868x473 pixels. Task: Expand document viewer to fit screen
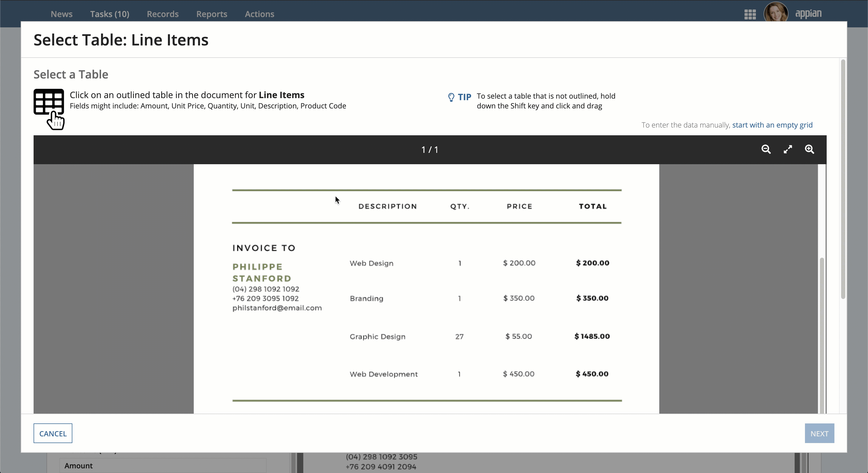(788, 149)
